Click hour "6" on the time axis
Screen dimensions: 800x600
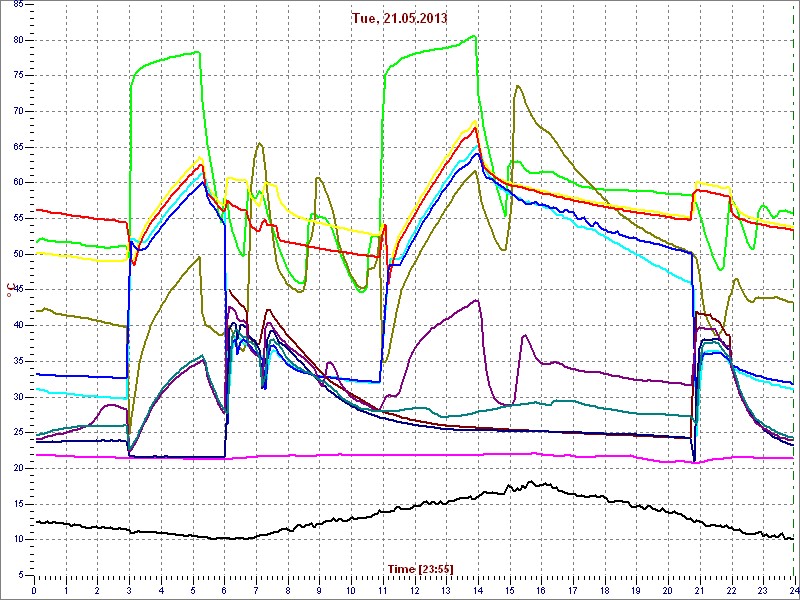click(224, 590)
